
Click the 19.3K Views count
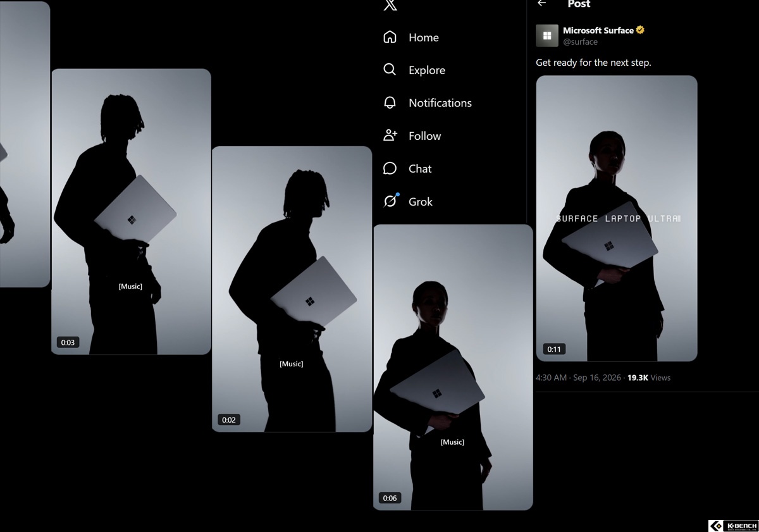tap(649, 378)
